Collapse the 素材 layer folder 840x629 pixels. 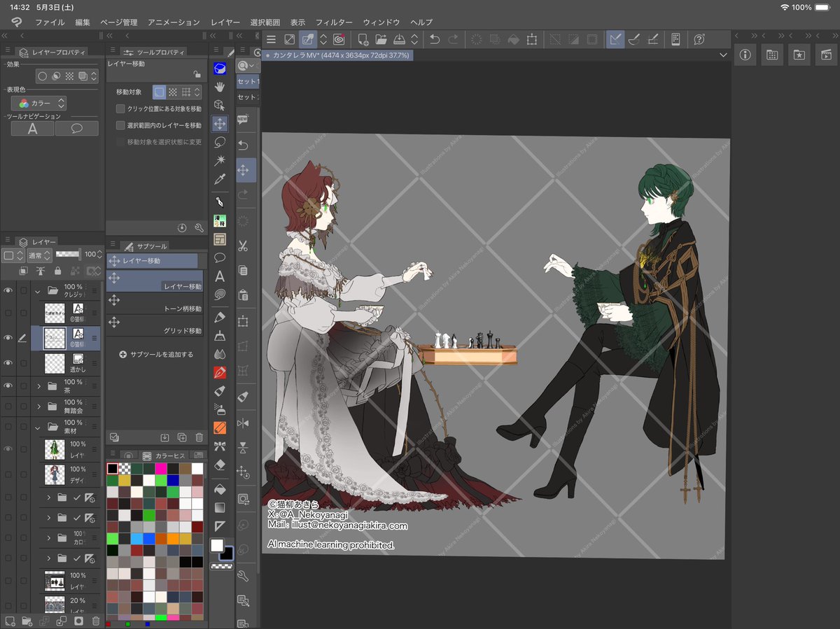tap(37, 427)
